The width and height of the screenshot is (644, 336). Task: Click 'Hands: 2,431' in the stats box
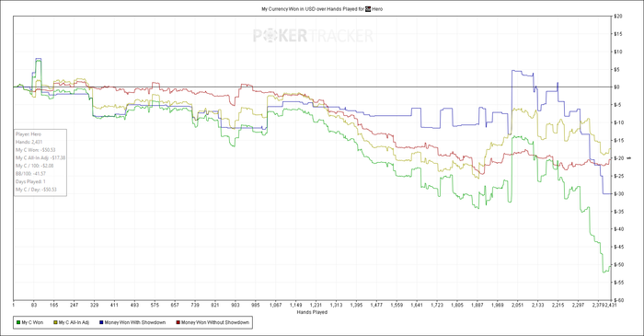[29, 142]
